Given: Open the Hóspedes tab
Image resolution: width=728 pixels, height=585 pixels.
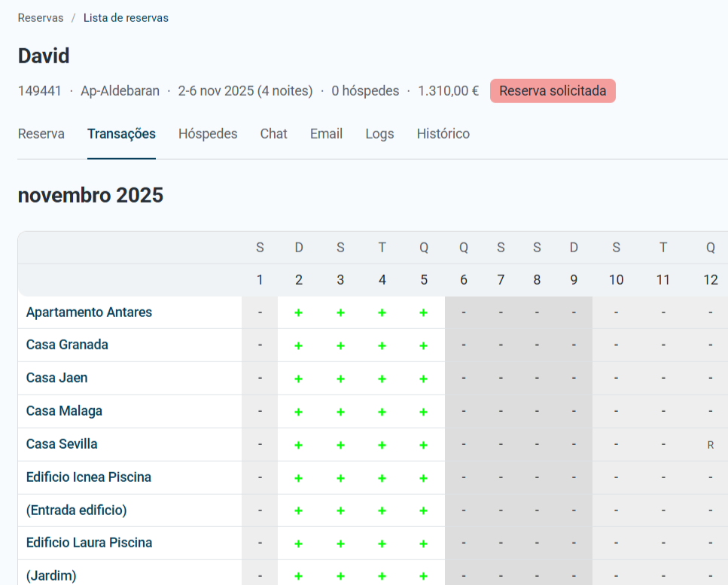Looking at the screenshot, I should (x=208, y=134).
